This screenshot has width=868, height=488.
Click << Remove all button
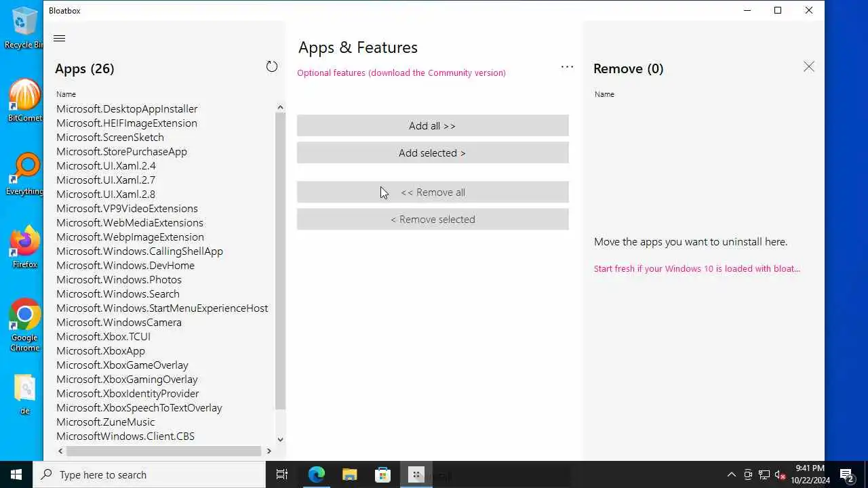tap(433, 192)
